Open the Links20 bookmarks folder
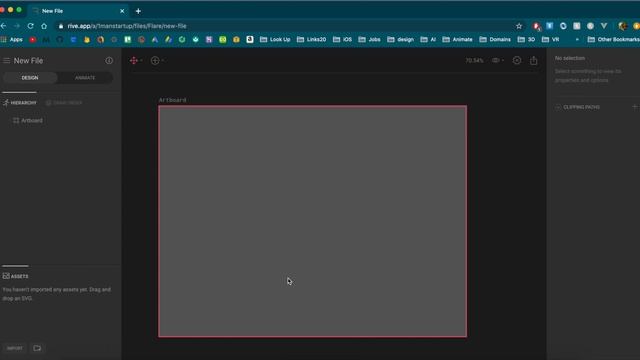 click(x=311, y=39)
